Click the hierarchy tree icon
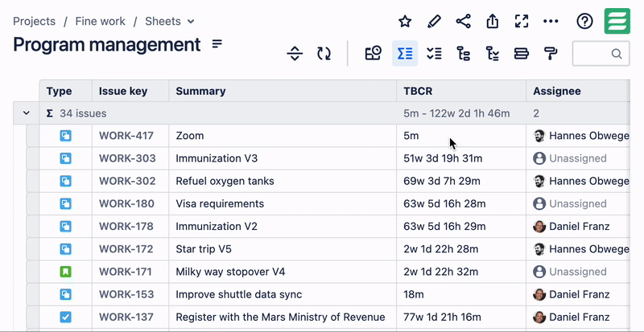The image size is (644, 332). 464,53
